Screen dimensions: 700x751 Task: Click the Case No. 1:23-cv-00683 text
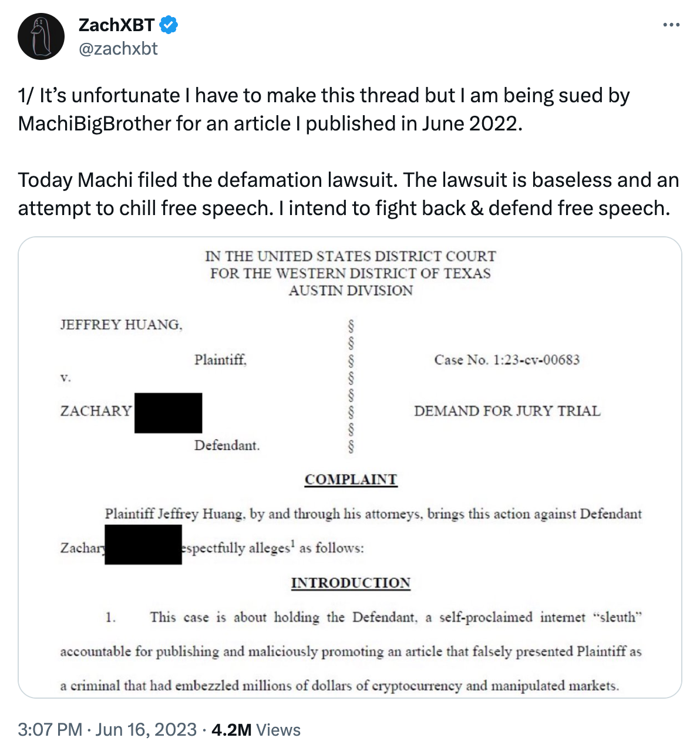[x=507, y=360]
